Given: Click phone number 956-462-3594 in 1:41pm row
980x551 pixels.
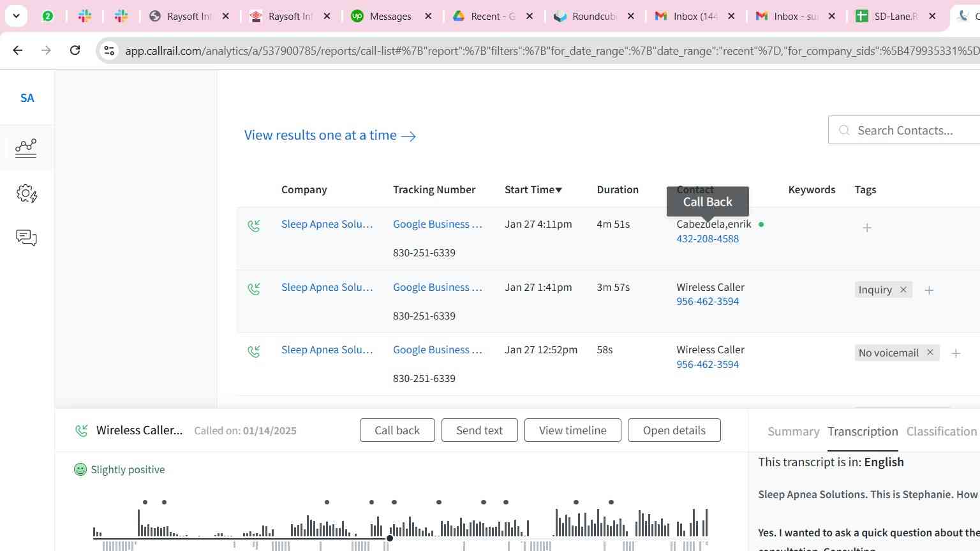Looking at the screenshot, I should 708,301.
